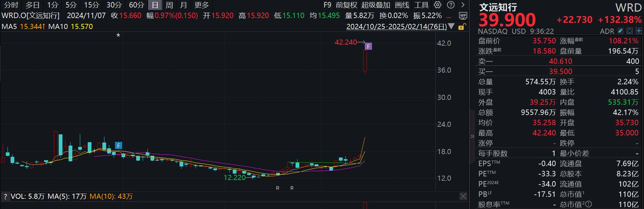Click the 总市值² info circle icon
Viewport: 644px width, 209px height.
point(588,204)
